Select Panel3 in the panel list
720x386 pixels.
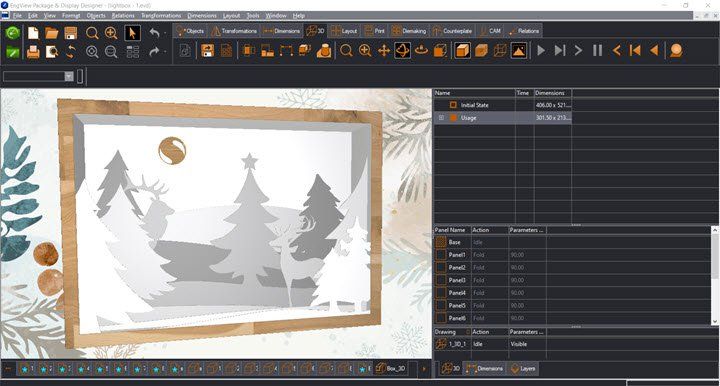click(573, 280)
